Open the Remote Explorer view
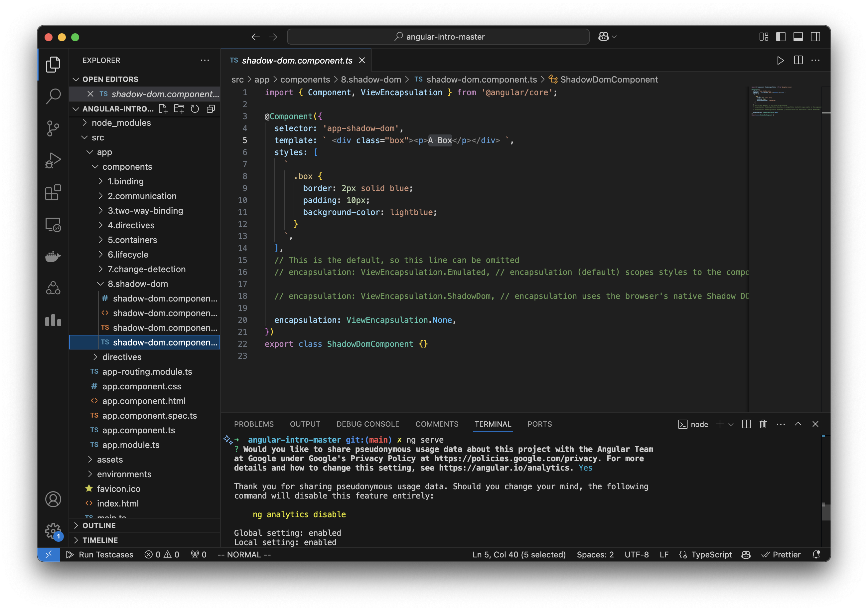 point(53,225)
